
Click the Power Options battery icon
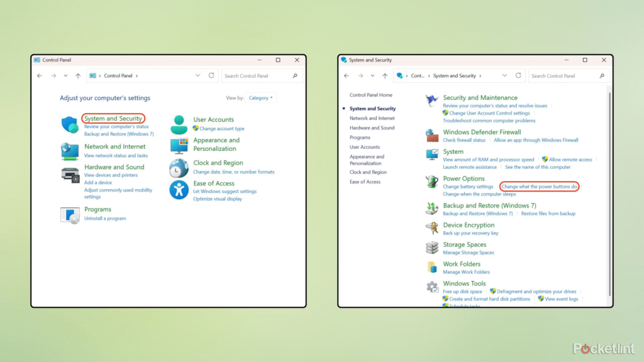(432, 182)
